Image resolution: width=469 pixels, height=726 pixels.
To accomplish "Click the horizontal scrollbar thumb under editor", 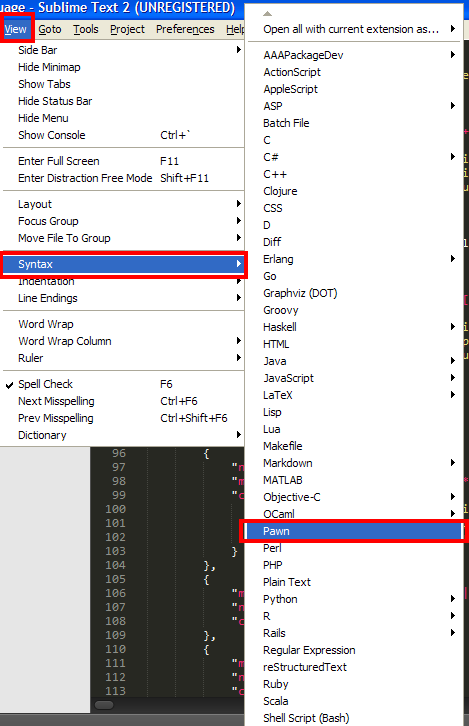I will [104, 705].
